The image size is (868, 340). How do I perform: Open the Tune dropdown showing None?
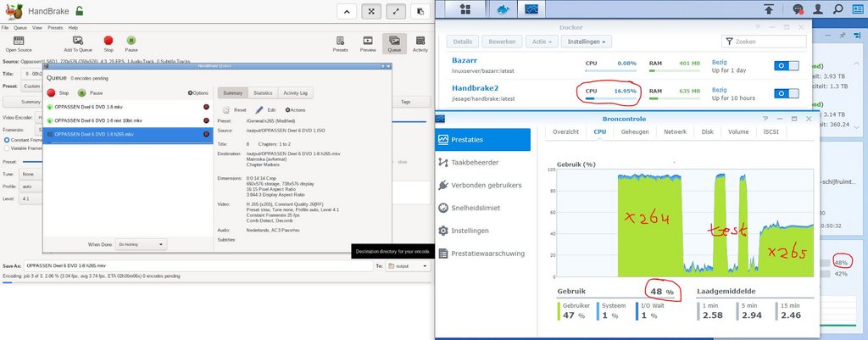click(x=31, y=174)
